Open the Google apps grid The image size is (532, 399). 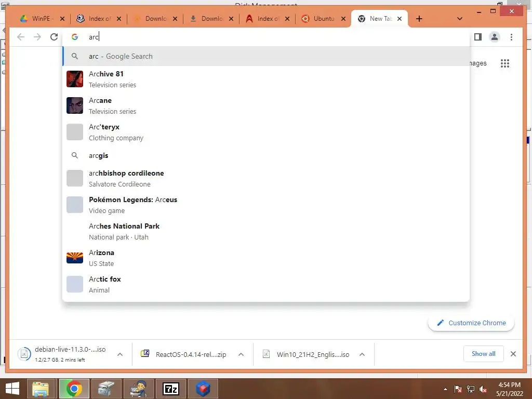pyautogui.click(x=505, y=63)
